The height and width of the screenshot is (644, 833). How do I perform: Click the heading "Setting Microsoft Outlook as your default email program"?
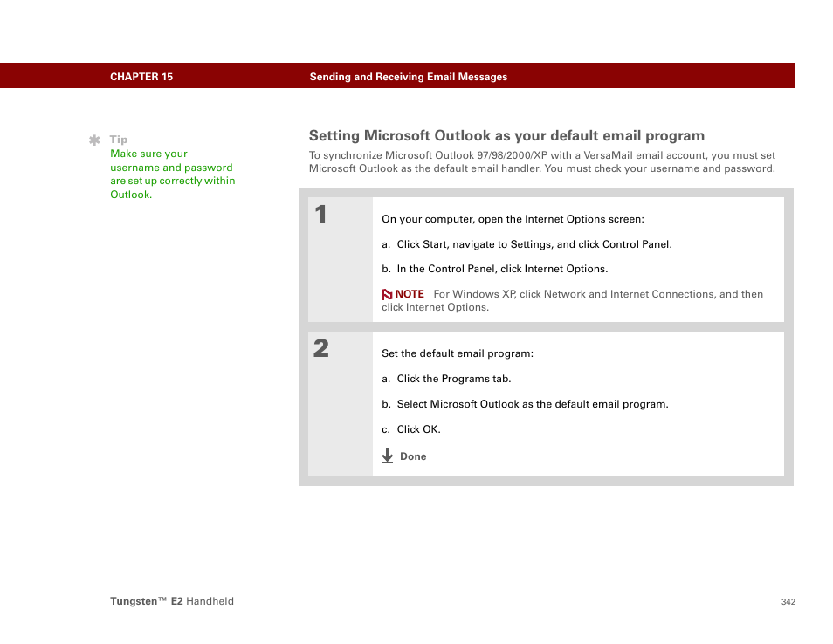click(506, 135)
